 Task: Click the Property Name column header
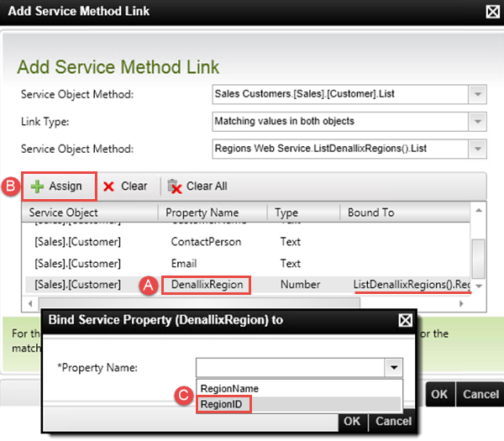[x=213, y=213]
